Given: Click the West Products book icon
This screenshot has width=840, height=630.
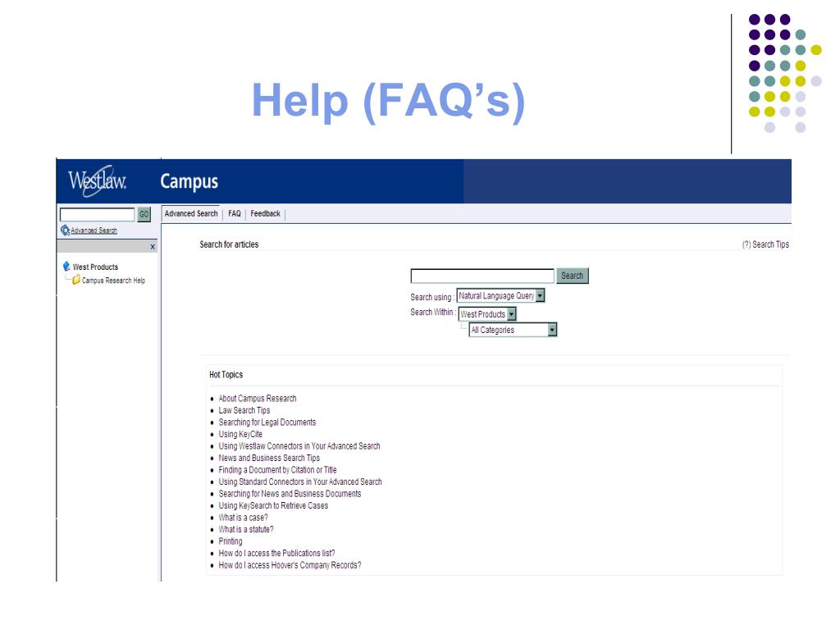Looking at the screenshot, I should point(66,267).
